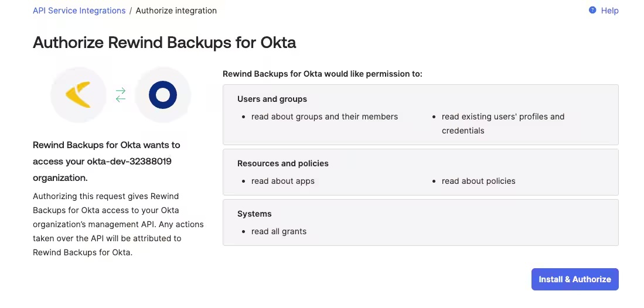This screenshot has width=644, height=308.
Task: Select the Authorize integration breadcrumb text
Action: 176,11
